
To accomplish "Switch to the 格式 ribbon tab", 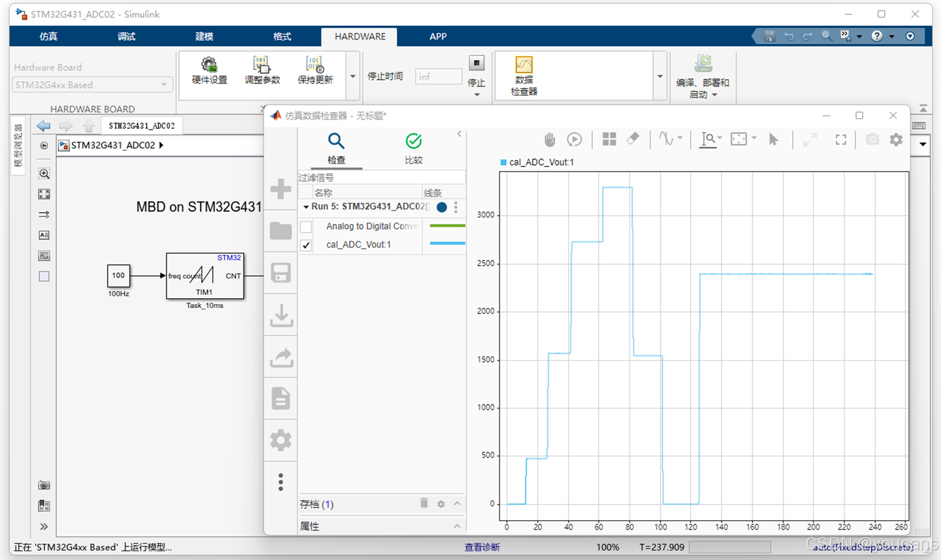I will (x=282, y=36).
